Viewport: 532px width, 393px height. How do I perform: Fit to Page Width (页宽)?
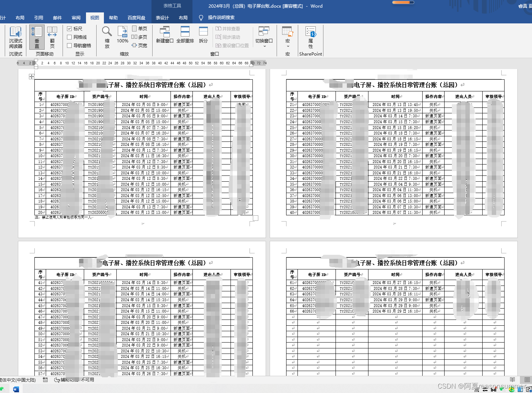[139, 45]
